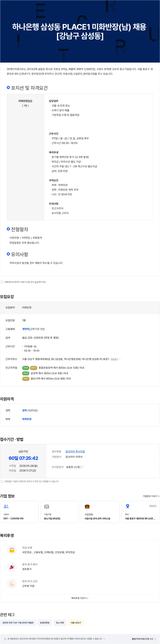This screenshot has width=160, height=644.
Task: Click the 서울 종로구 새문안로 89 address text
Action: click(140, 518)
